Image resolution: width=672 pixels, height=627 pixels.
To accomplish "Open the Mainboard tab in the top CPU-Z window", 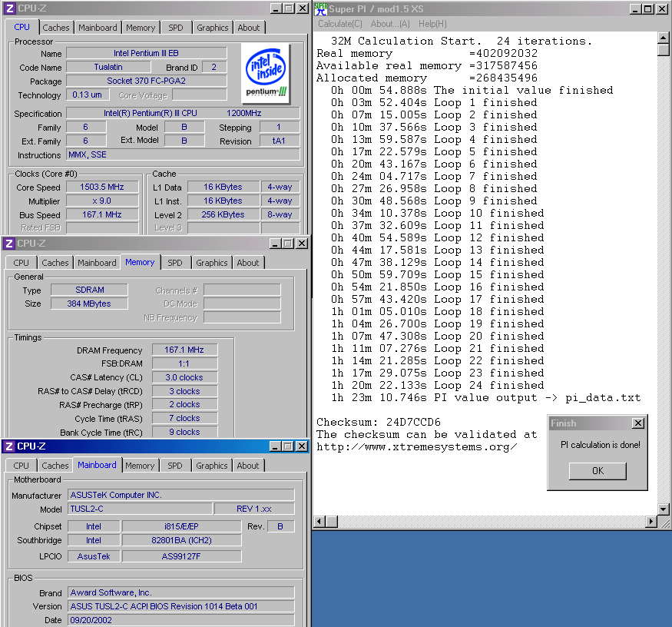I will (98, 28).
